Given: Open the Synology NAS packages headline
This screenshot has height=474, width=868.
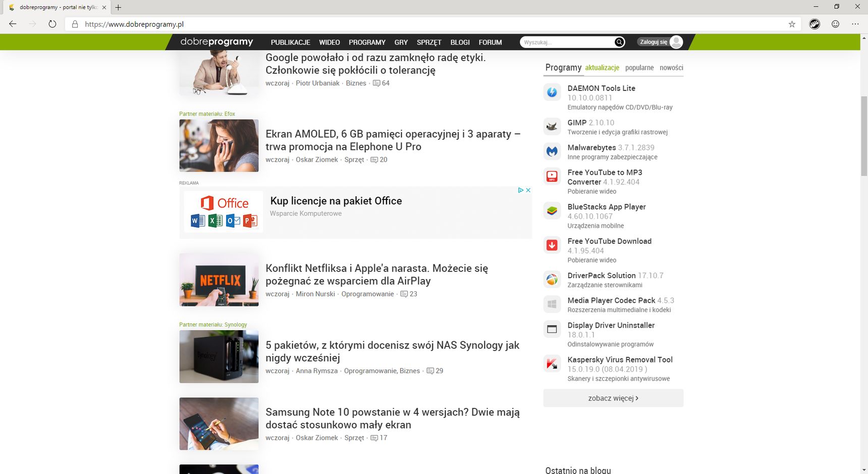Looking at the screenshot, I should point(392,351).
